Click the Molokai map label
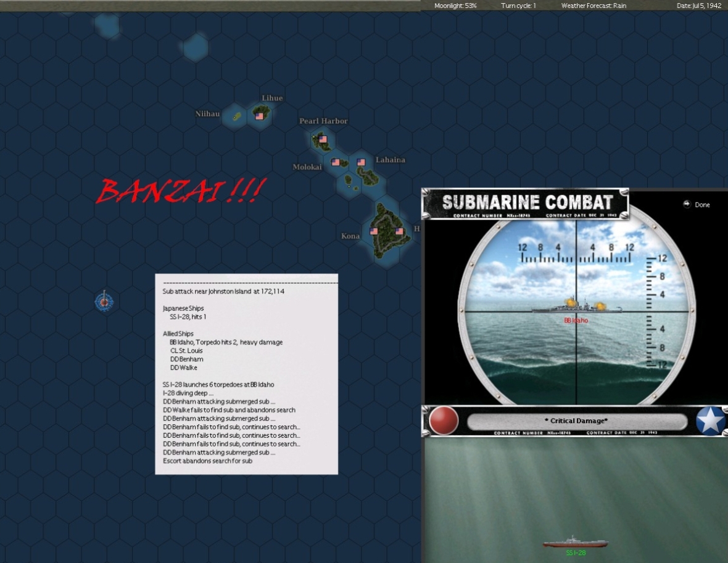 [307, 167]
